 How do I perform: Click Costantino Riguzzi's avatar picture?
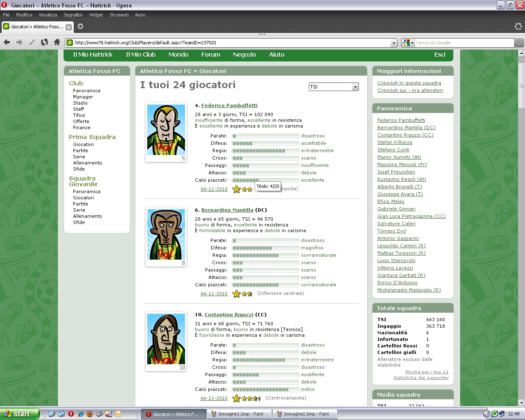click(x=166, y=339)
